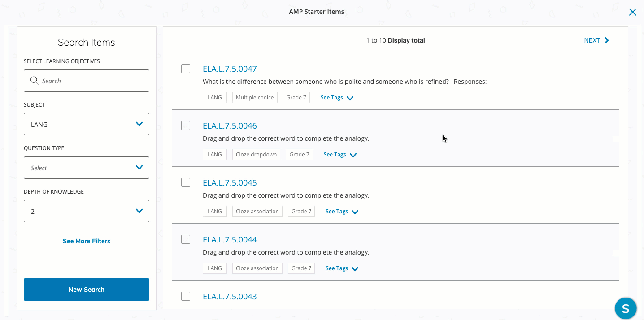Expand See Tags chevron for ELA.L.7.5.0045
Viewport: 644px width, 320px height.
[x=355, y=212]
